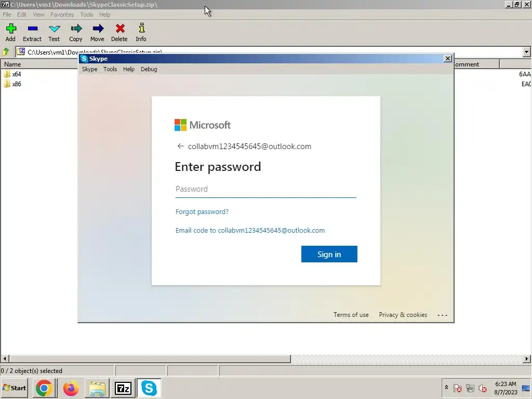Image resolution: width=532 pixels, height=399 pixels.
Task: Follow the Forgot password? link
Action: pos(202,212)
